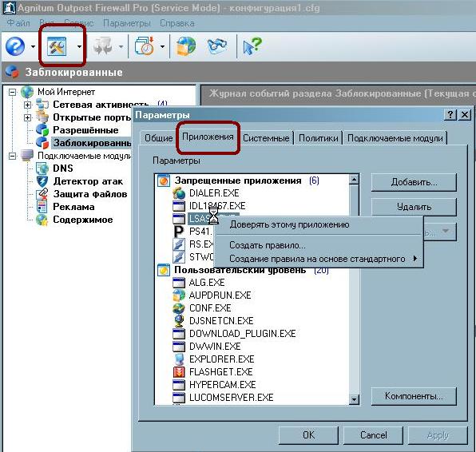This screenshot has width=476, height=452.
Task: Expand the Сетевая активность node
Action: pos(27,105)
